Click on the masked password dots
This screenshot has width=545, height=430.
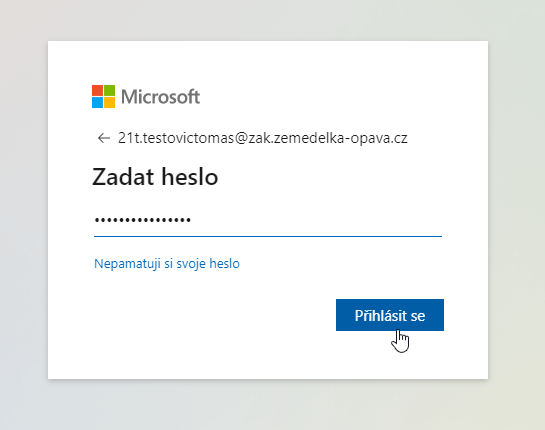click(x=143, y=220)
